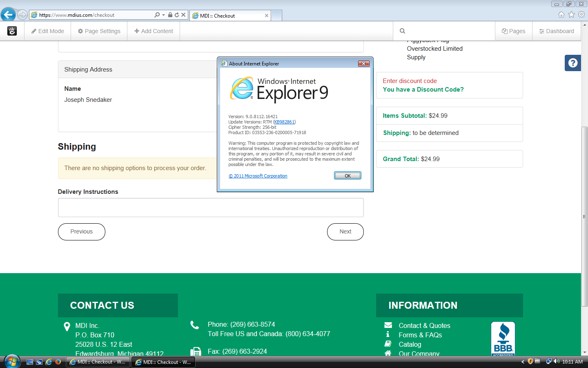
Task: Click the security lock icon in the address bar
Action: (170, 15)
